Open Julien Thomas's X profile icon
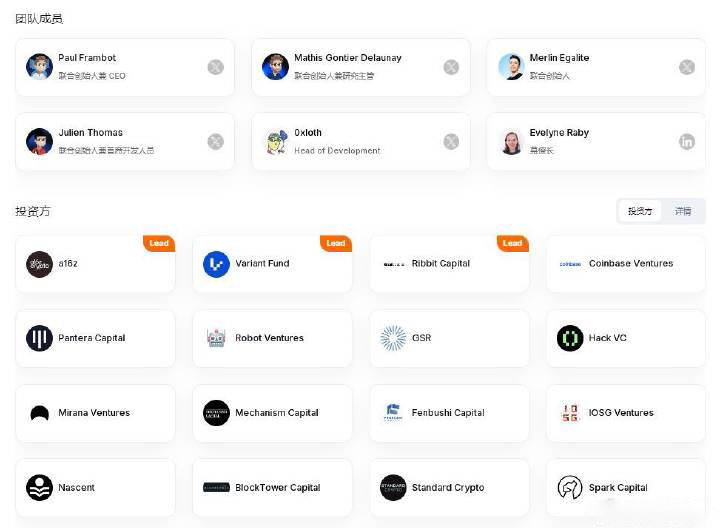 pos(215,141)
